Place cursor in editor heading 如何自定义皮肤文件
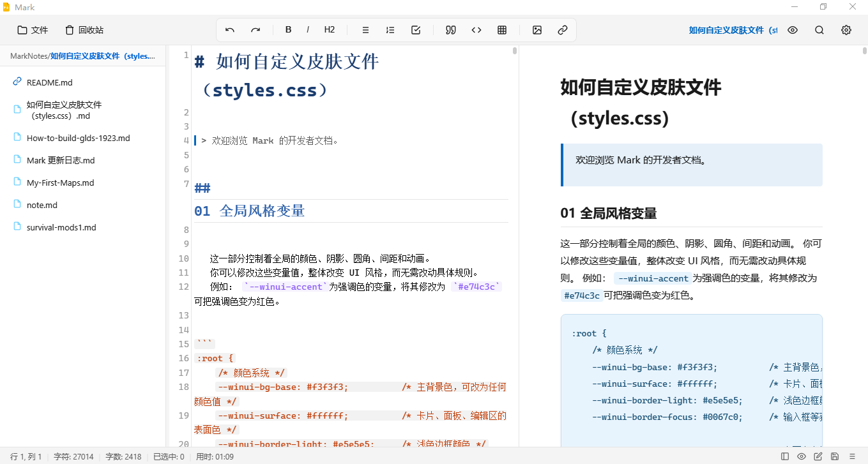Image resolution: width=868 pixels, height=464 pixels. click(298, 62)
